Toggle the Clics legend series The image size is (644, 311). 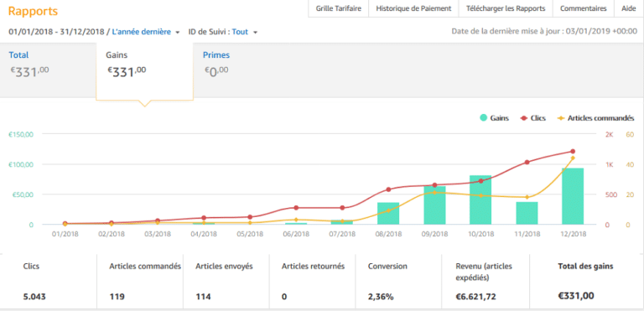tap(533, 118)
